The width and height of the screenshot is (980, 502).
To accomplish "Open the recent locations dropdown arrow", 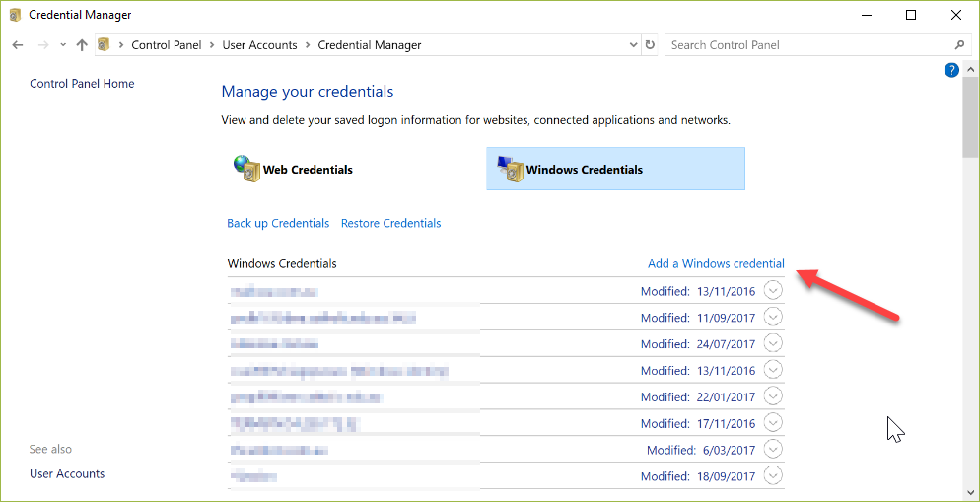I will 62,45.
